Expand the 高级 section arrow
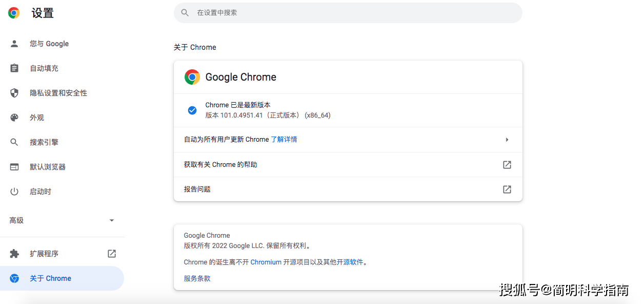This screenshot has width=644, height=304. click(112, 220)
